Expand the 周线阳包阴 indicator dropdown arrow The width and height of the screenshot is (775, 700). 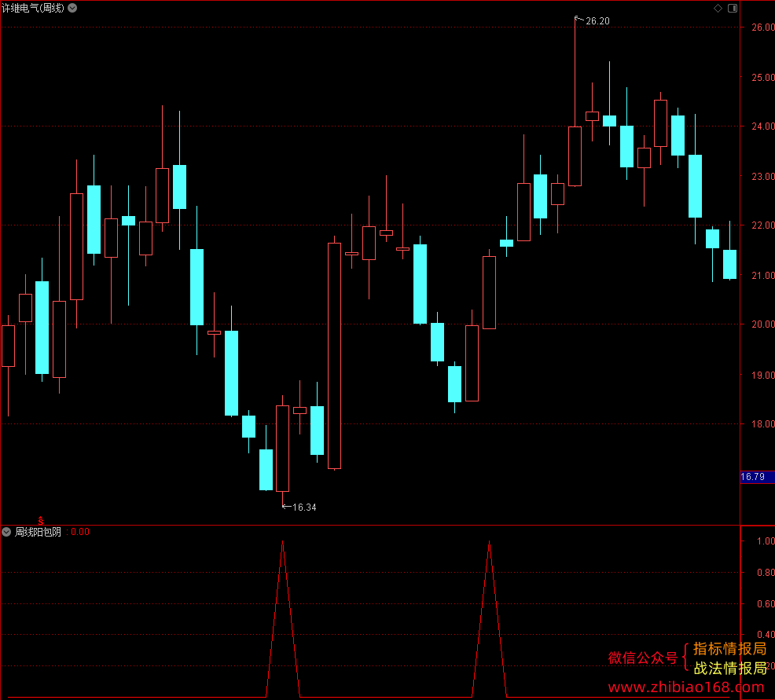(x=6, y=532)
